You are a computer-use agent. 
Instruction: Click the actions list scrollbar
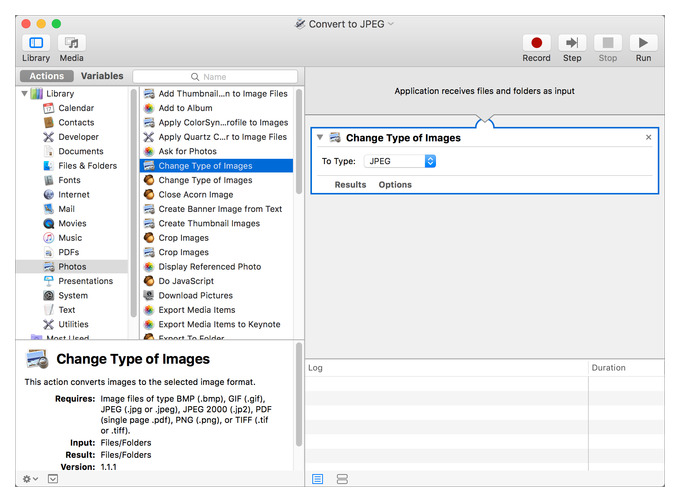coord(299,141)
